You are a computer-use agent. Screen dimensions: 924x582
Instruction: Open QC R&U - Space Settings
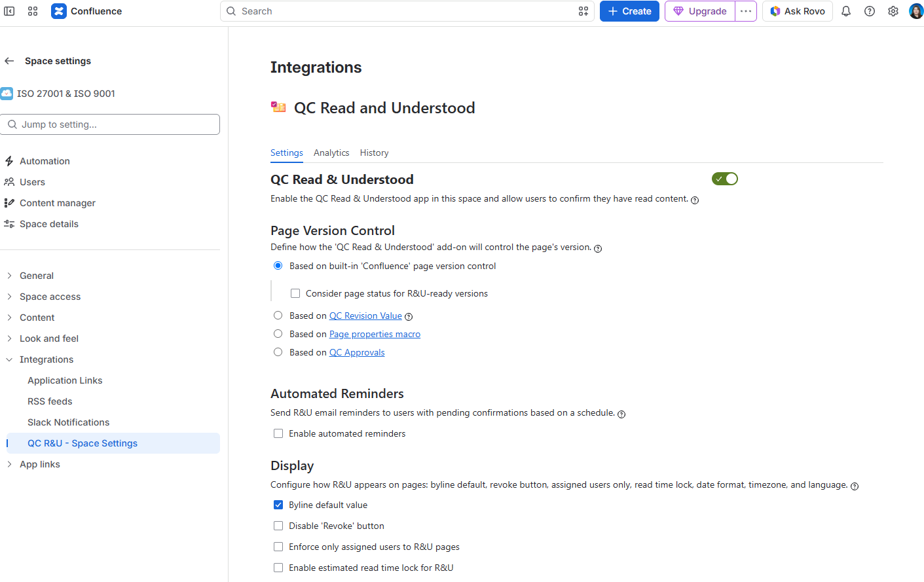[113, 443]
